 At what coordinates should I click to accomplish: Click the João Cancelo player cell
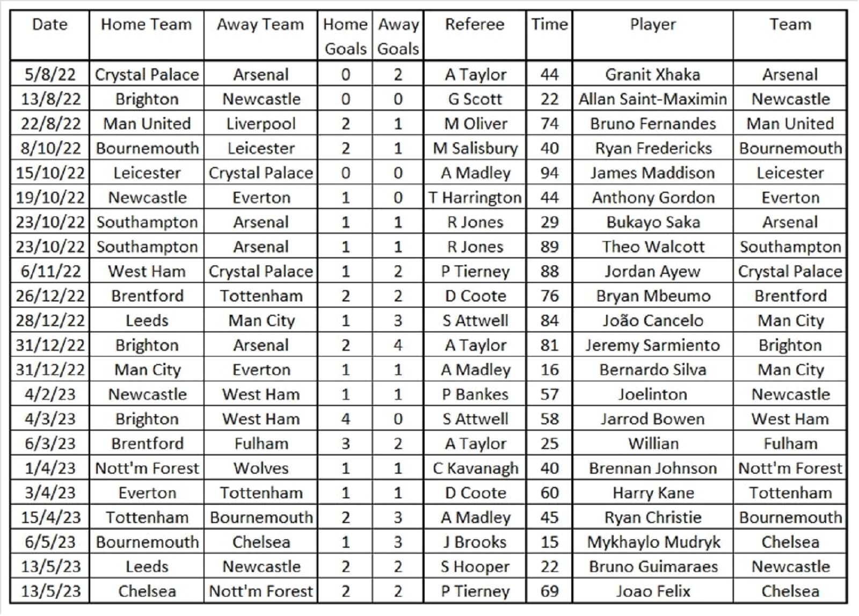[x=653, y=321]
